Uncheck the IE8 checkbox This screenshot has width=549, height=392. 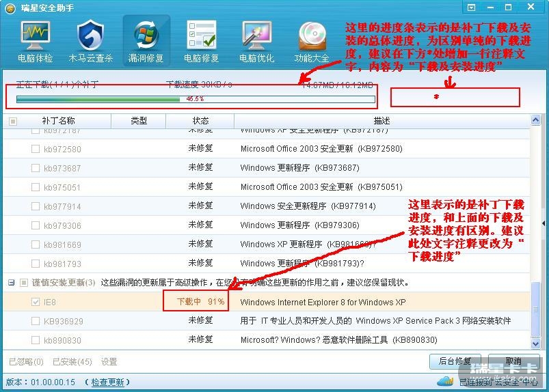pos(36,302)
